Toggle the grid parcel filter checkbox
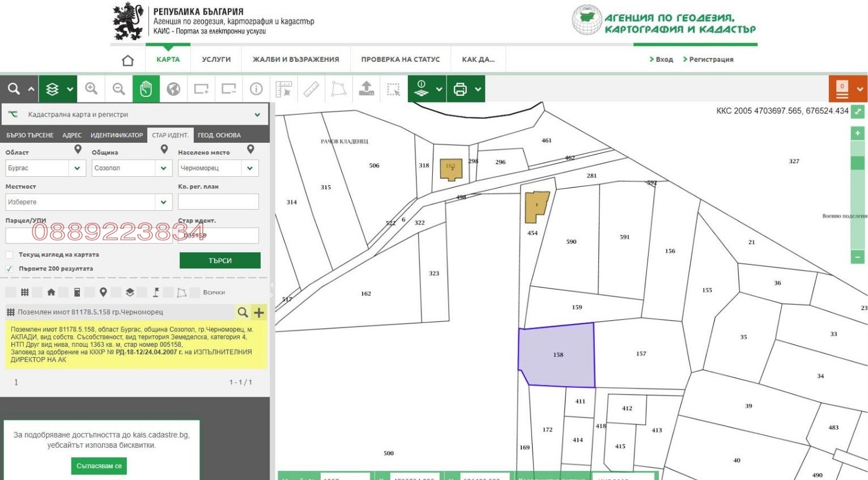Image resolution: width=868 pixels, height=480 pixels. pyautogui.click(x=11, y=292)
